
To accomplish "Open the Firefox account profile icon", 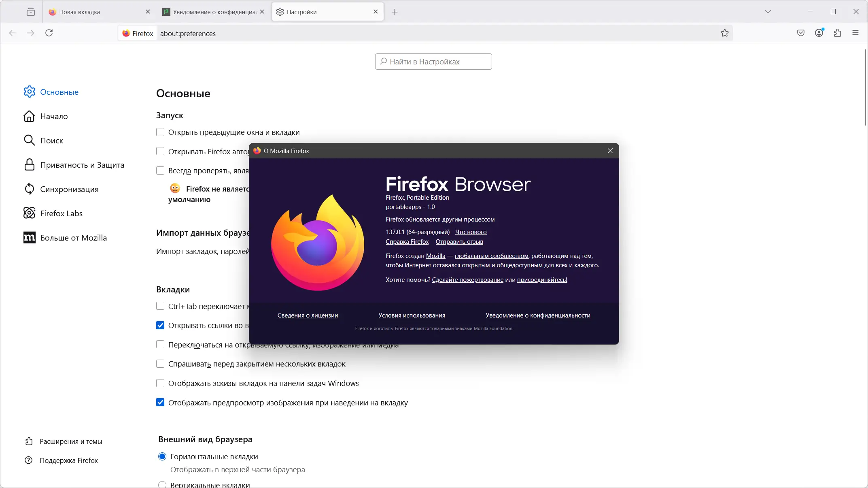I will pos(819,33).
